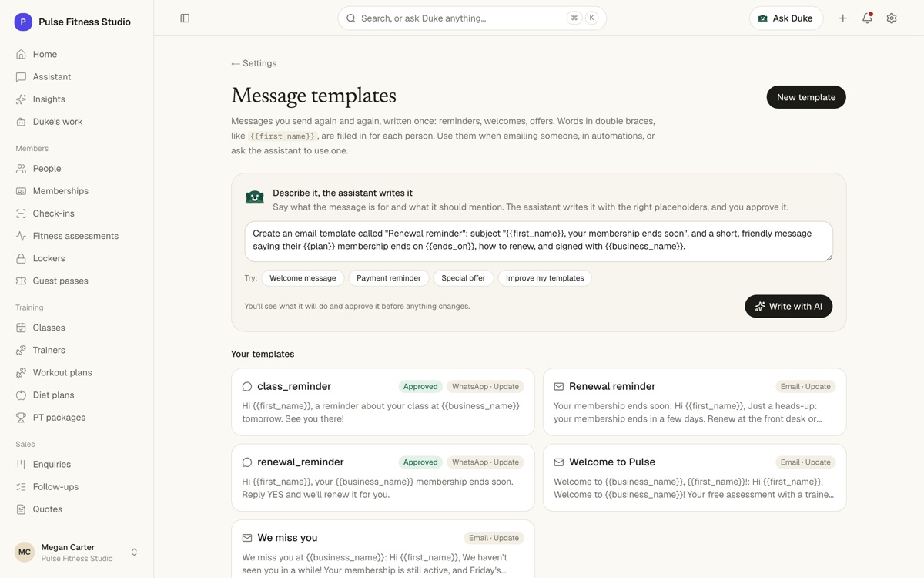Click the New template button

point(806,97)
